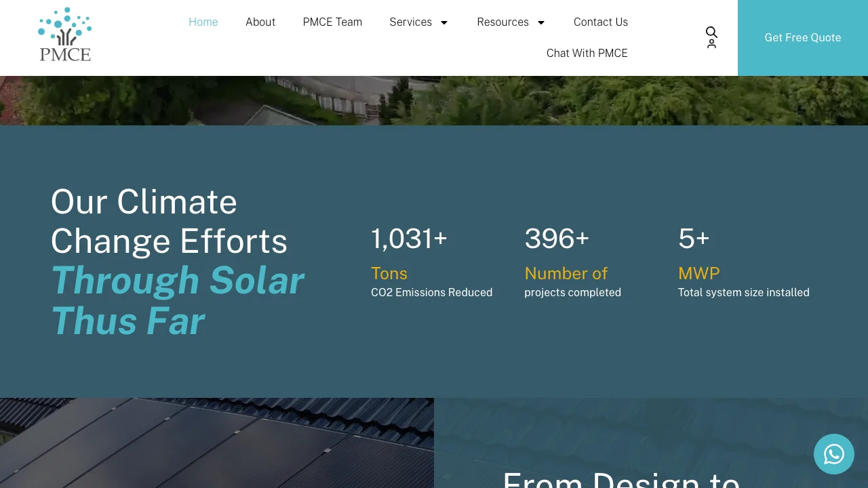Go to the Home menu item

pos(203,22)
